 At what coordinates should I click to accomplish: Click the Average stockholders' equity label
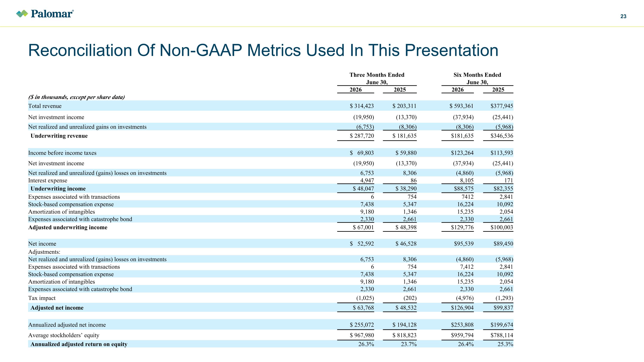(64, 335)
